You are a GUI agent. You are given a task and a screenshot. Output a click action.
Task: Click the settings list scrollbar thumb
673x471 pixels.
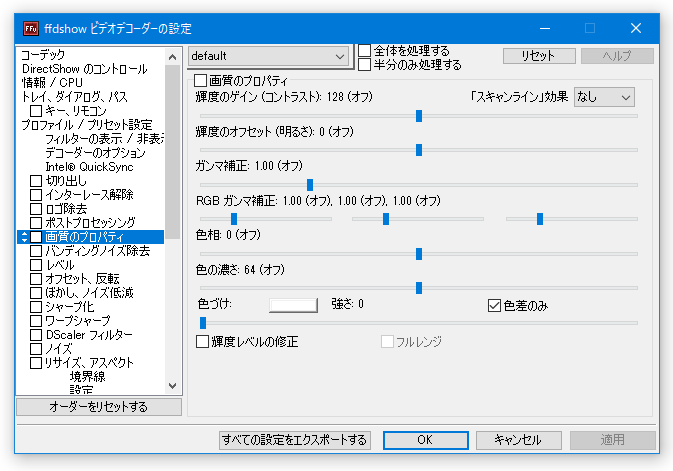tap(173, 152)
